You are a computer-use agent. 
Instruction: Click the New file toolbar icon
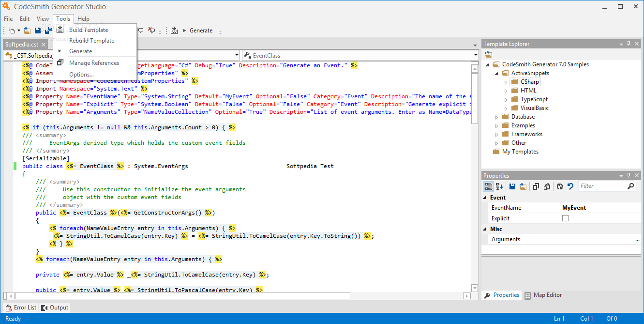(x=12, y=31)
